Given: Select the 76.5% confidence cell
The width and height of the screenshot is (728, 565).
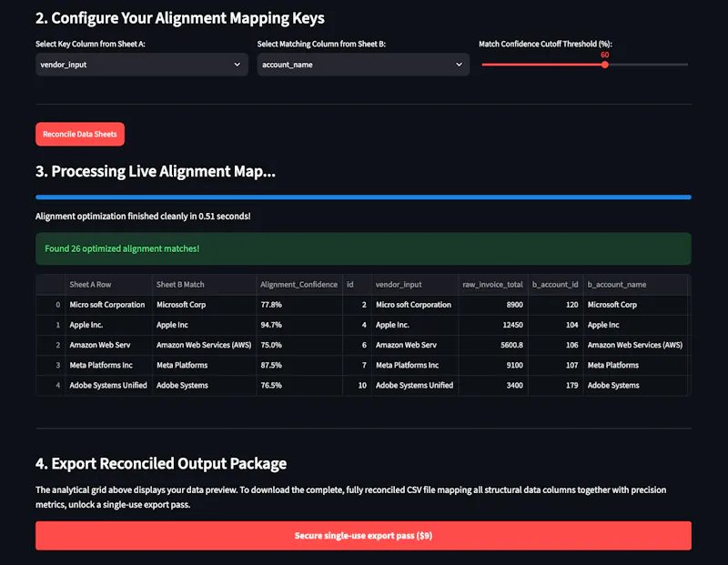Looking at the screenshot, I should click(x=299, y=386).
